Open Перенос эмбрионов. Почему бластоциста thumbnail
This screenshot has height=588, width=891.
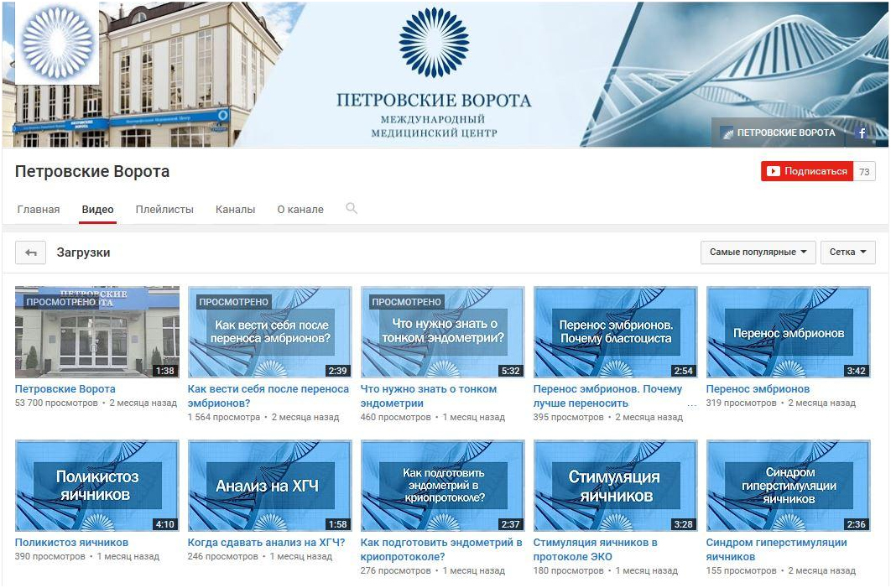616,332
